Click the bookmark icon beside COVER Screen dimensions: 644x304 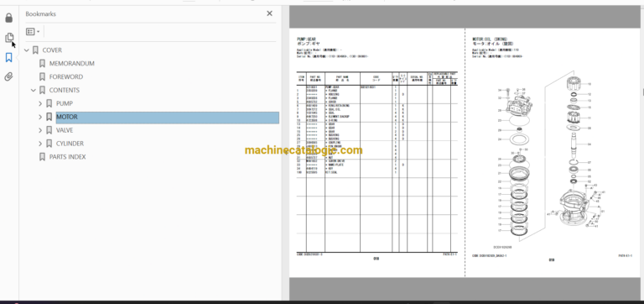[x=35, y=50]
